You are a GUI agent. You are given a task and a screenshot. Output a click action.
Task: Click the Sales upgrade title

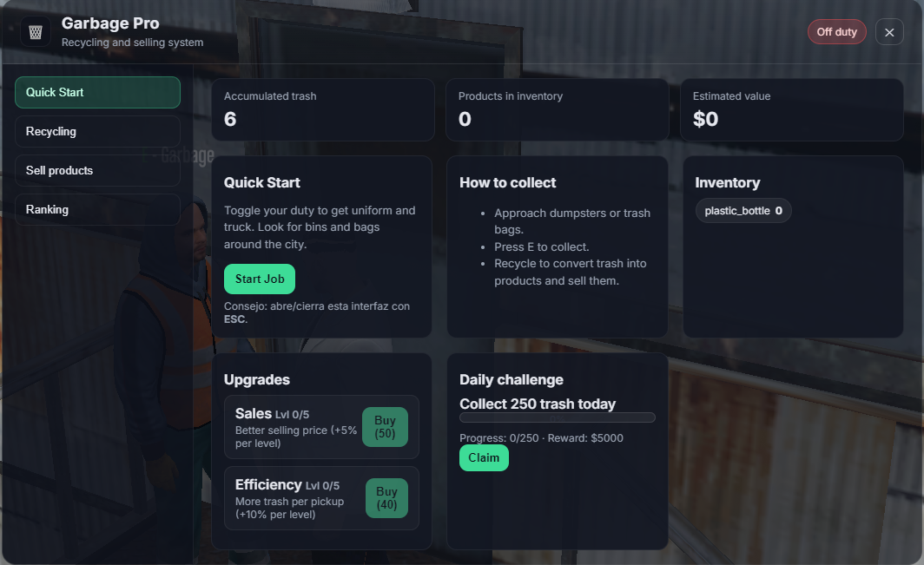pos(254,414)
